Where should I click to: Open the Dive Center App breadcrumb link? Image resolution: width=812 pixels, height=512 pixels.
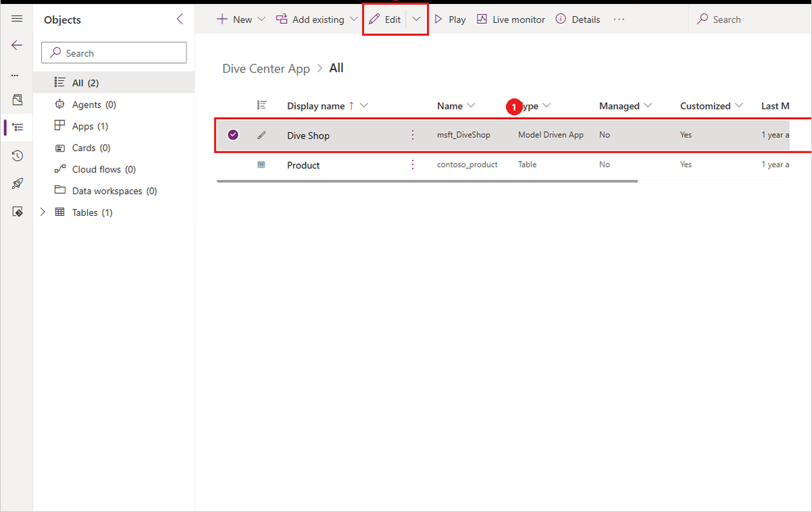click(266, 68)
